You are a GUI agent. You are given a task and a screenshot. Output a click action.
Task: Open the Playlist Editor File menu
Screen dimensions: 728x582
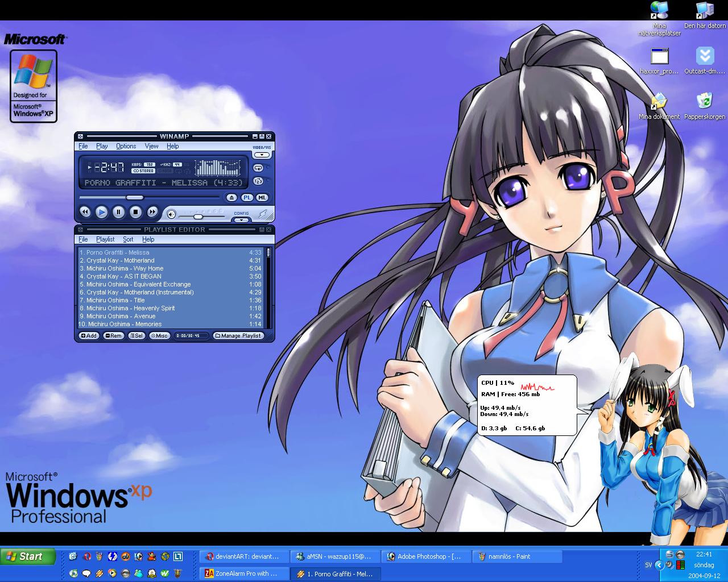click(x=83, y=239)
